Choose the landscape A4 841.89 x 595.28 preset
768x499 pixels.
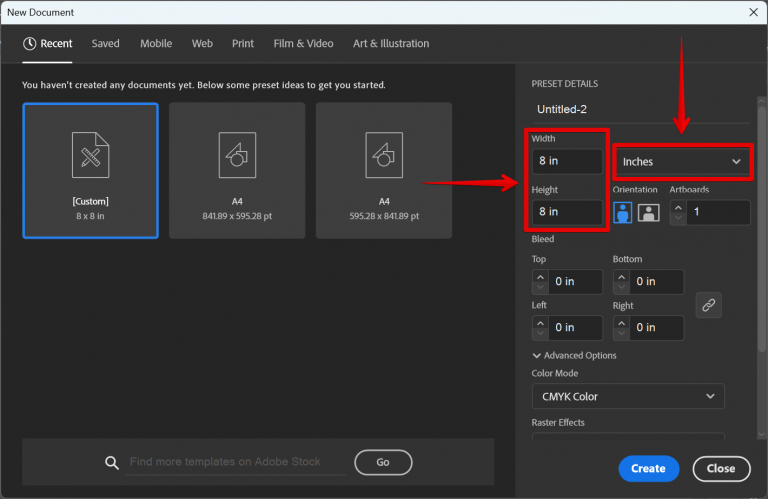236,171
